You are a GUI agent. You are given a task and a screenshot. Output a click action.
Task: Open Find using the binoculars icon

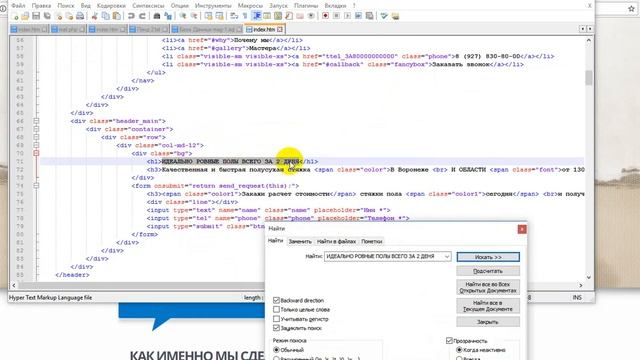pos(156,16)
